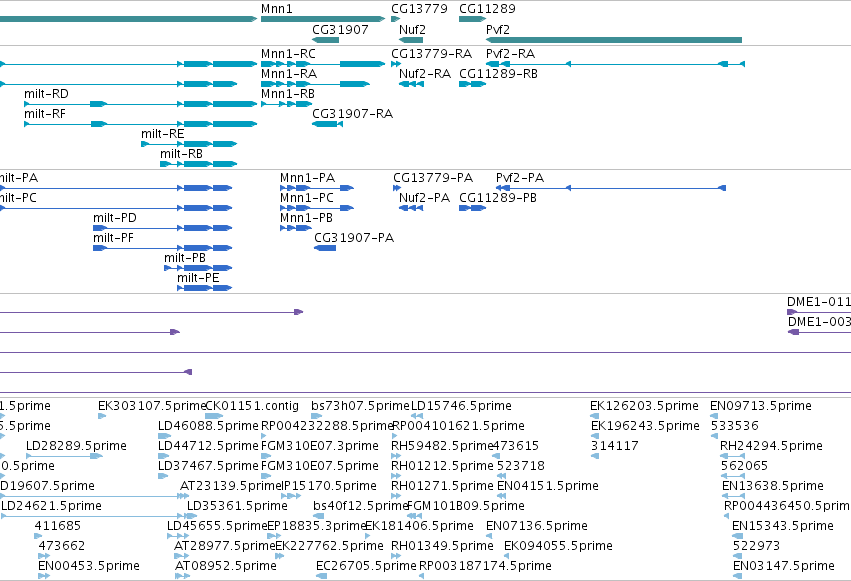Select the CG13779 gene label

[419, 9]
